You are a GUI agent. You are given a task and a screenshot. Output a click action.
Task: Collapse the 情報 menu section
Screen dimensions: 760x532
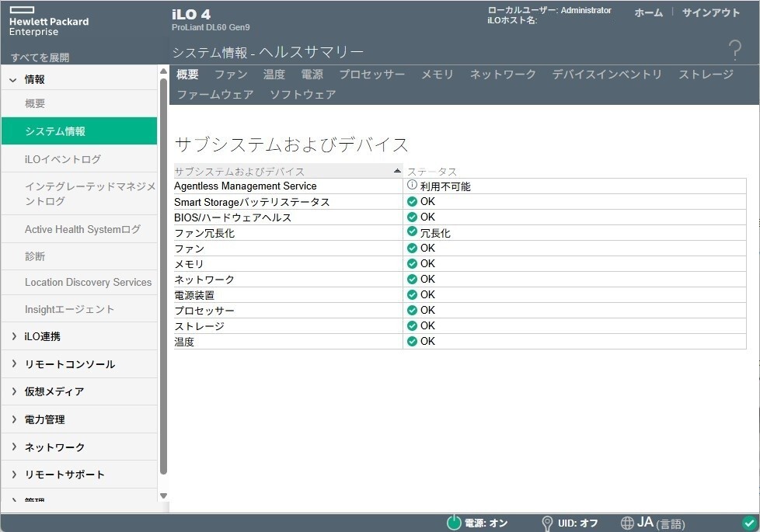click(x=13, y=79)
